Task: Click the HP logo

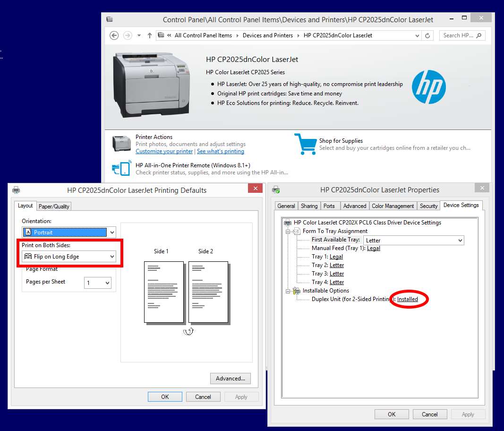Action: [429, 87]
